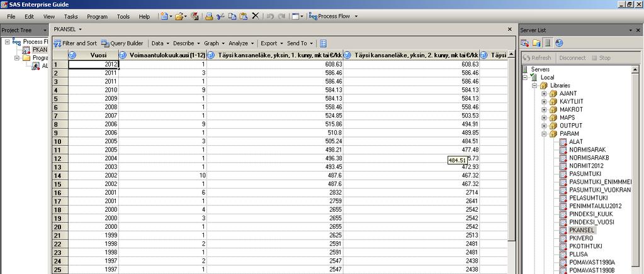Image resolution: width=644 pixels, height=274 pixels.
Task: Open the Program menu
Action: click(98, 16)
